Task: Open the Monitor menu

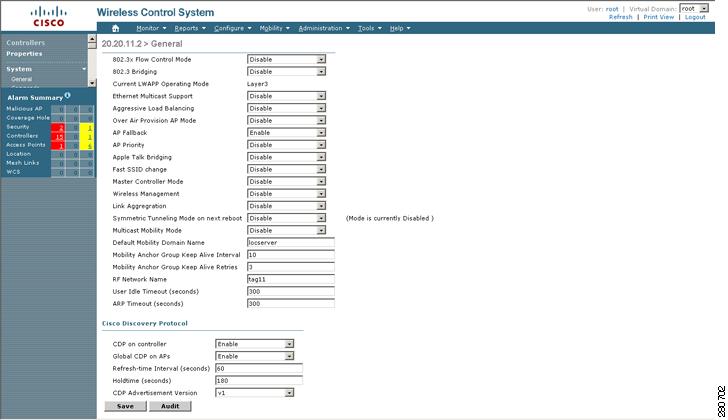Action: (151, 28)
